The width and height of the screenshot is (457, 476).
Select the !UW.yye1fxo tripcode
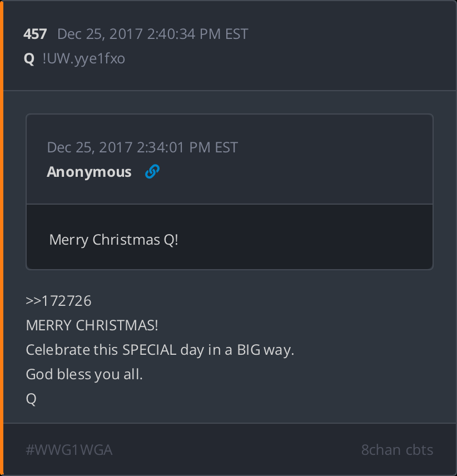[x=83, y=58]
